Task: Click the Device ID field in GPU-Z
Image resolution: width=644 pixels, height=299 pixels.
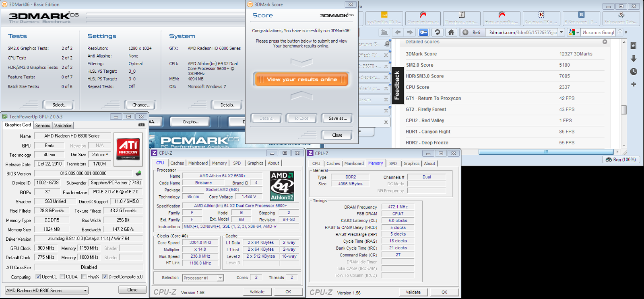Action: 47,182
